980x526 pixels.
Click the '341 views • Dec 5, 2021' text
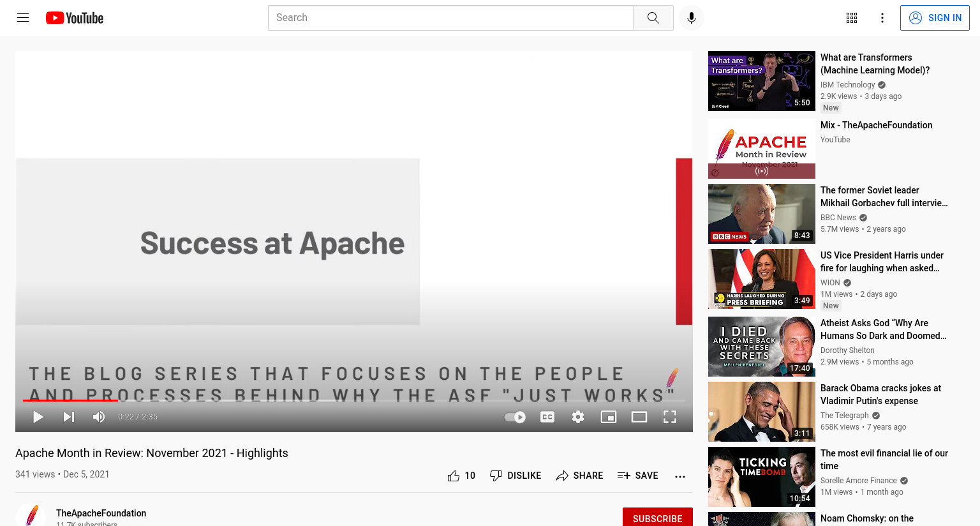63,474
